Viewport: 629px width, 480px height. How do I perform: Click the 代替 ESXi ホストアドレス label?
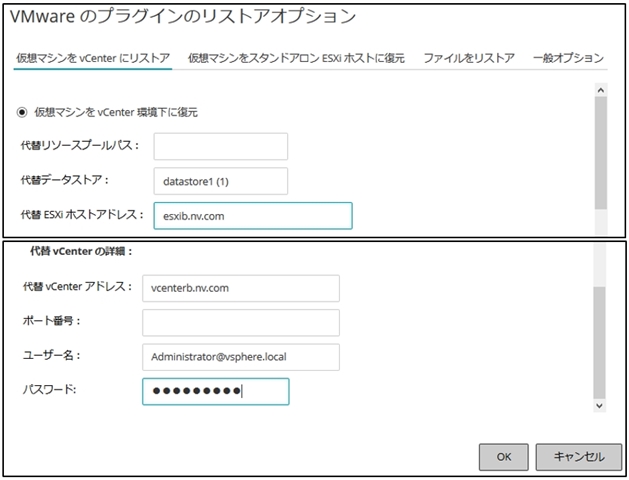(x=82, y=215)
